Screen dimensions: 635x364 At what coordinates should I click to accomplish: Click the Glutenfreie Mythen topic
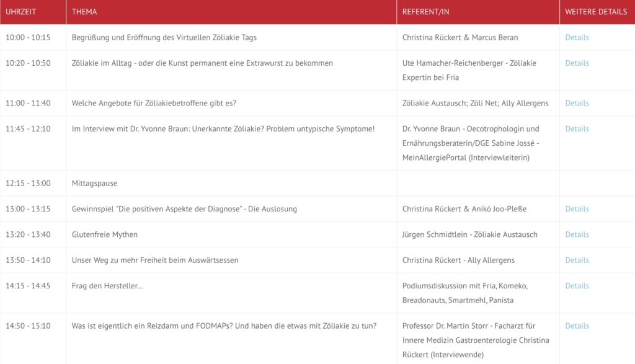(x=104, y=234)
